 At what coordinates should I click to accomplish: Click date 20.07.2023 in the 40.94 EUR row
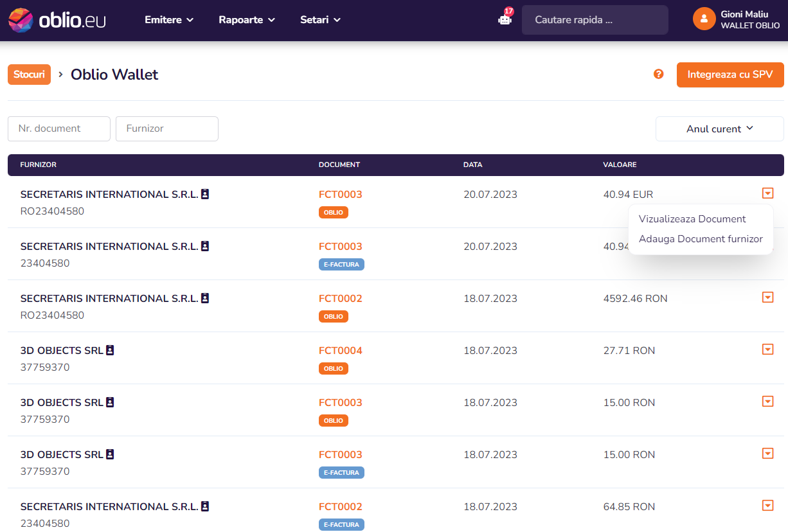(490, 195)
